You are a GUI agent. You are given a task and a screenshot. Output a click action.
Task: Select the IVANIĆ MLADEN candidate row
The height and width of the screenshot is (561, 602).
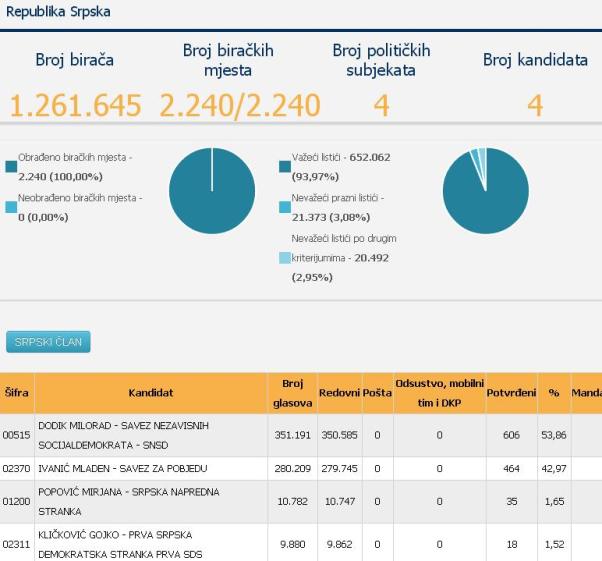(x=150, y=468)
